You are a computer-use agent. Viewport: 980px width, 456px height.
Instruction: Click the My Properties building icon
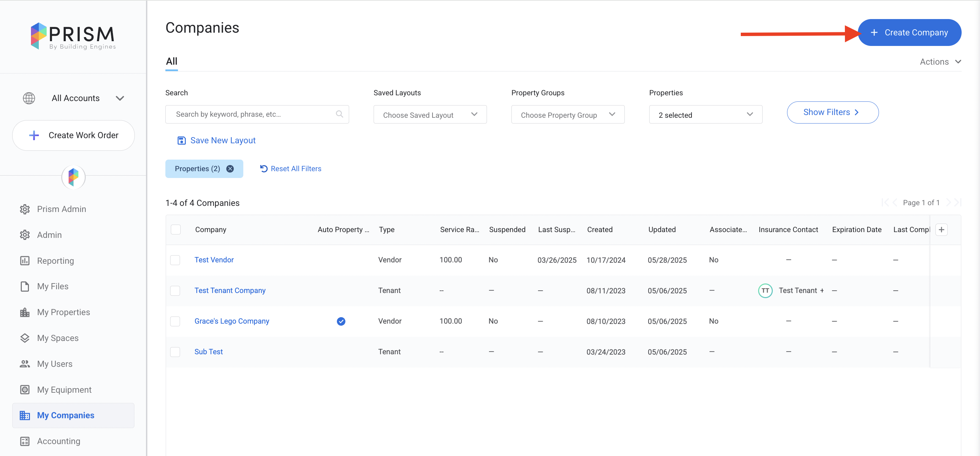point(25,312)
